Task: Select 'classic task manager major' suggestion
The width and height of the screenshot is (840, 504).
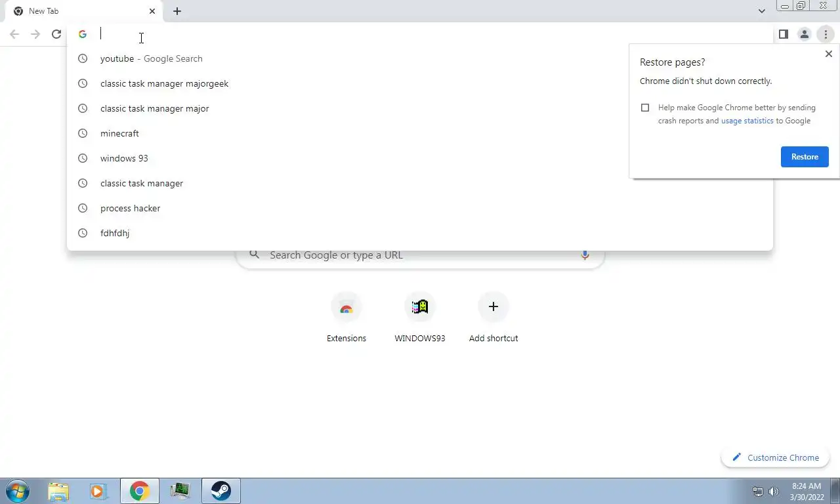Action: coord(420,108)
